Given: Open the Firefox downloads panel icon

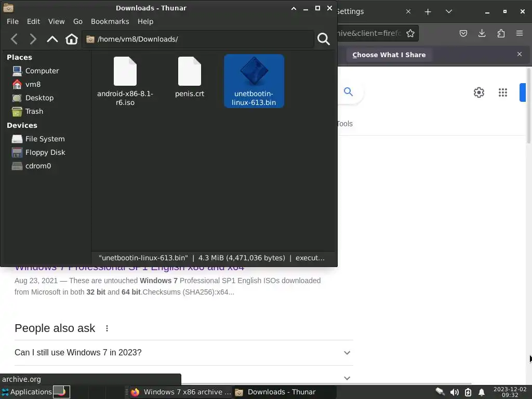Looking at the screenshot, I should coord(482,33).
